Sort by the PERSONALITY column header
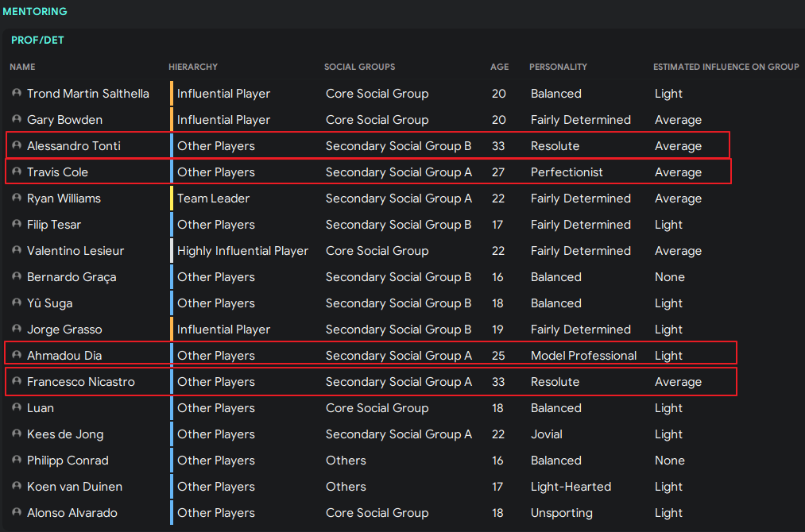The height and width of the screenshot is (532, 805). [x=558, y=67]
